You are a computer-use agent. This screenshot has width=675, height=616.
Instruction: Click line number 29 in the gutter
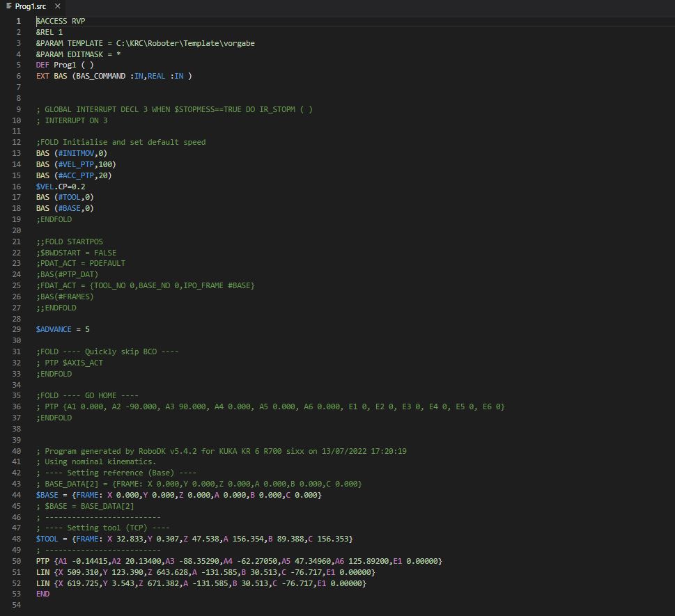pyautogui.click(x=17, y=329)
